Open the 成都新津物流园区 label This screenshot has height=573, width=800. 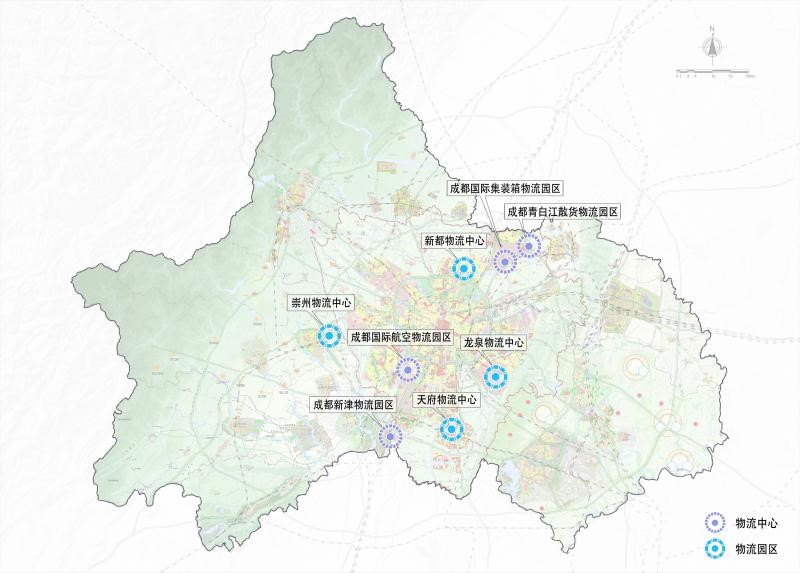354,405
